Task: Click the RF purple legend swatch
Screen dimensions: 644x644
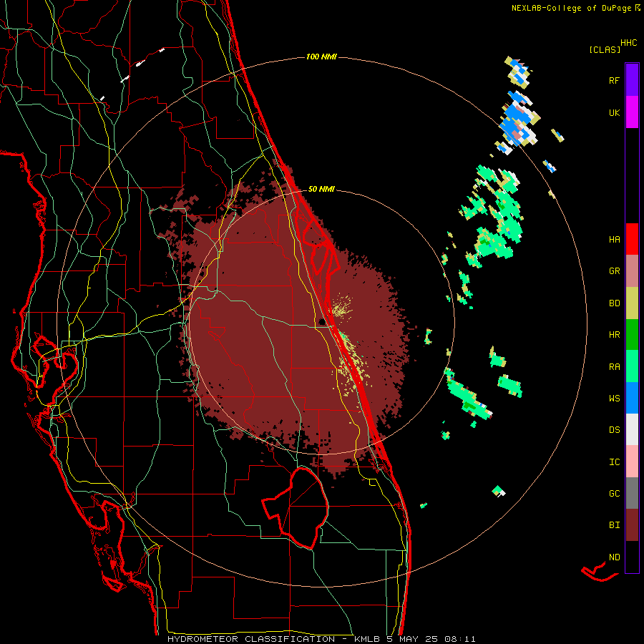Action: click(632, 80)
